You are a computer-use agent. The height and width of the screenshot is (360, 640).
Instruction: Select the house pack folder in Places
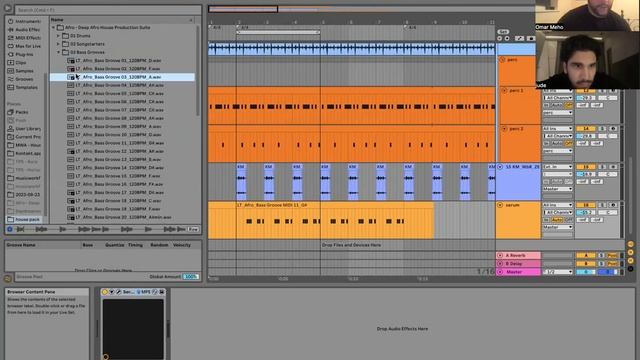24,219
